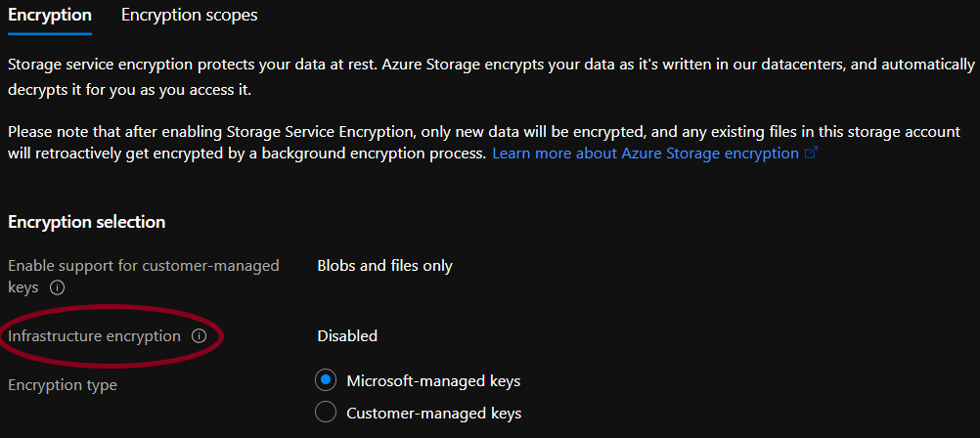The image size is (980, 438).
Task: Click the info icon beside Infrastructure encryption
Action: pos(200,336)
